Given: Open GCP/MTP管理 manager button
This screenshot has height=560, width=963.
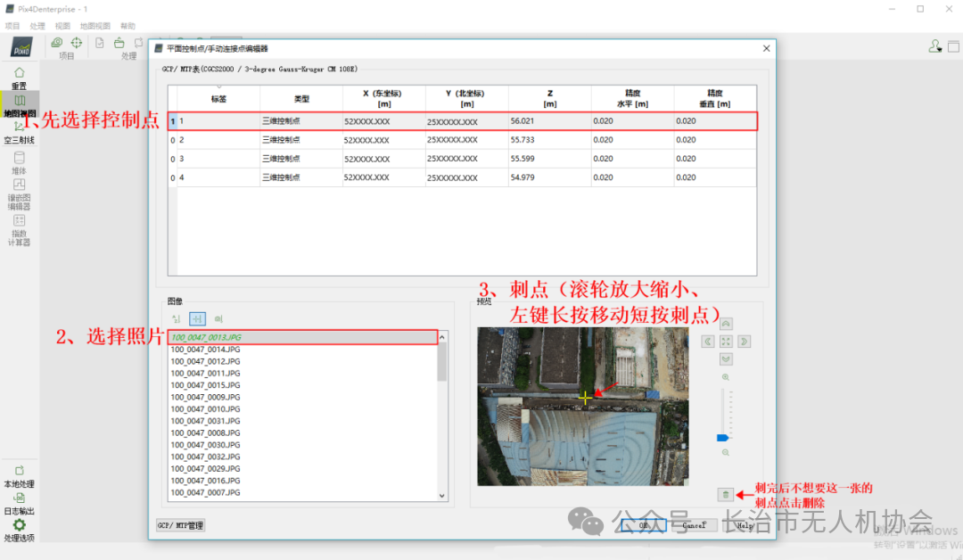Looking at the screenshot, I should (x=180, y=525).
